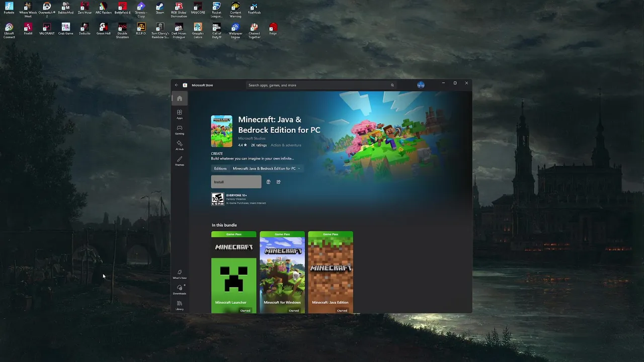Select the Steam desktop shortcut
Viewport: 644px width, 362px height.
(x=160, y=9)
